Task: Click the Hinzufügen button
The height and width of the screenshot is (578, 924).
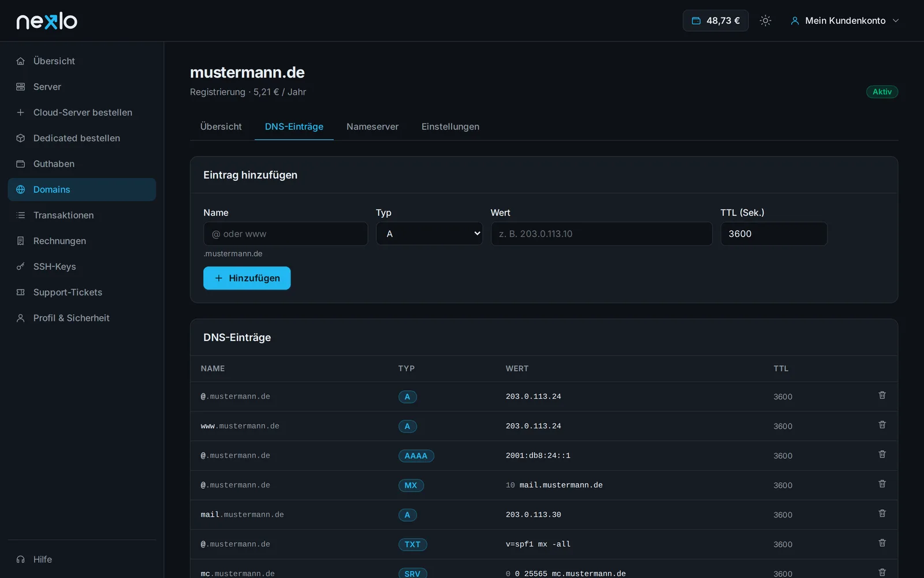Action: coord(247,278)
